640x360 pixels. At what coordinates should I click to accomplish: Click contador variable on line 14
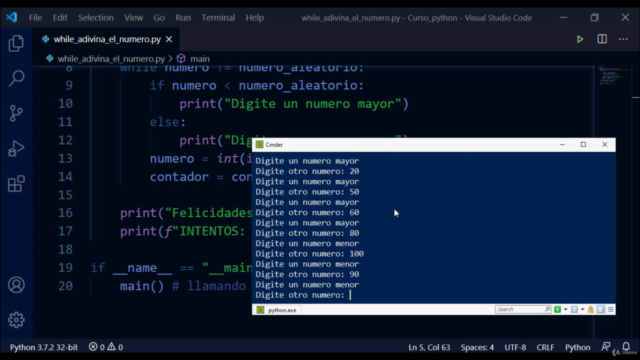(179, 177)
